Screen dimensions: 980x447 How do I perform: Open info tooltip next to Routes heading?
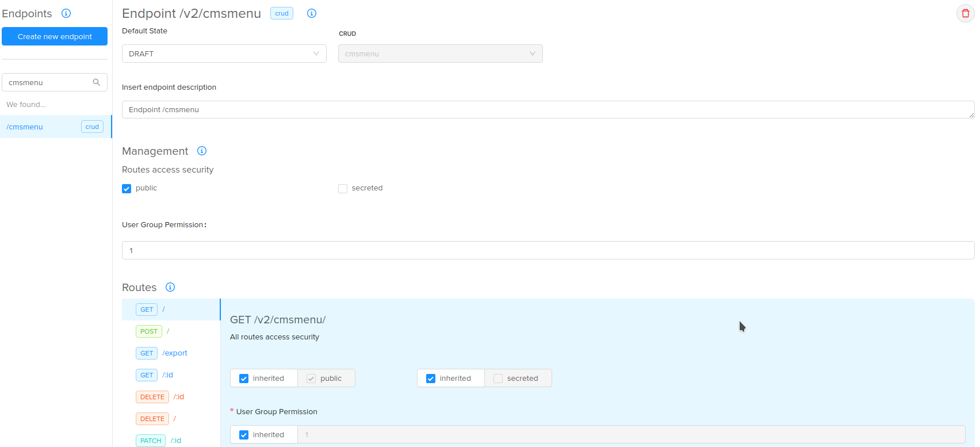tap(170, 287)
